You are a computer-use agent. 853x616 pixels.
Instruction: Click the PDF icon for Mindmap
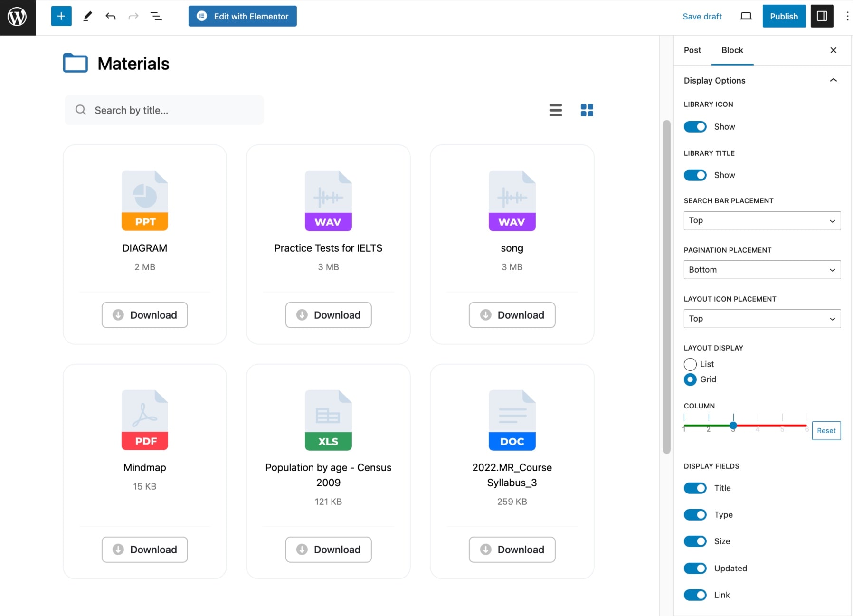pos(145,420)
